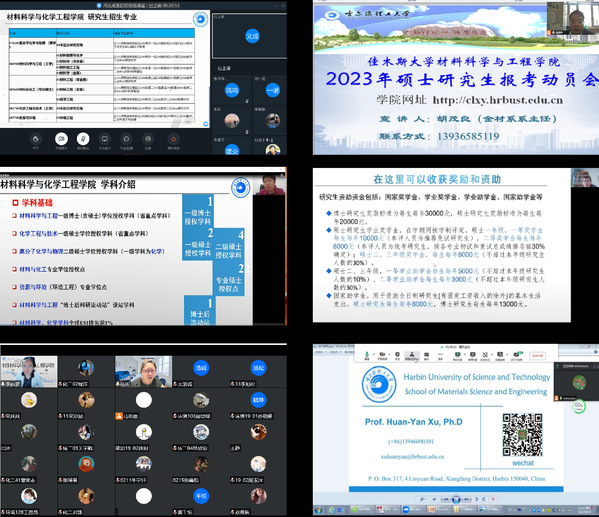Click the xuhuanyan email address on slide
Screen dimensions: 599x517
pos(412,457)
